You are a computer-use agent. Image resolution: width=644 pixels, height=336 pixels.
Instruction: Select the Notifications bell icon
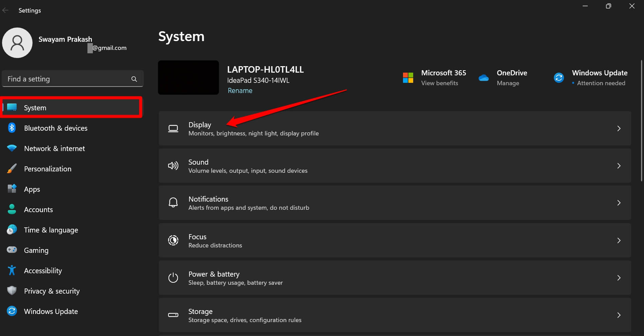(x=173, y=202)
